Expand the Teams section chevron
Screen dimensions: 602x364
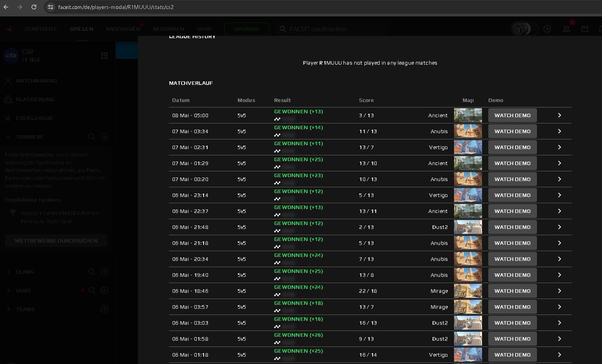pos(8,309)
